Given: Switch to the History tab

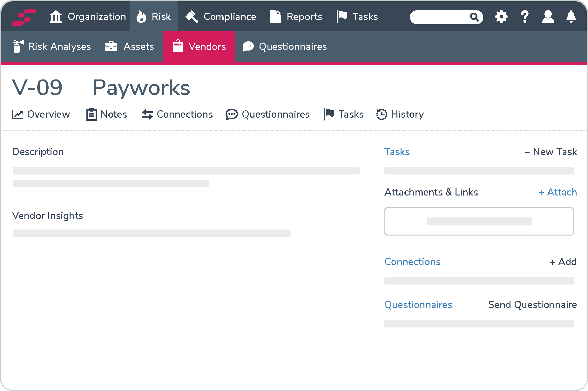Looking at the screenshot, I should pyautogui.click(x=400, y=114).
